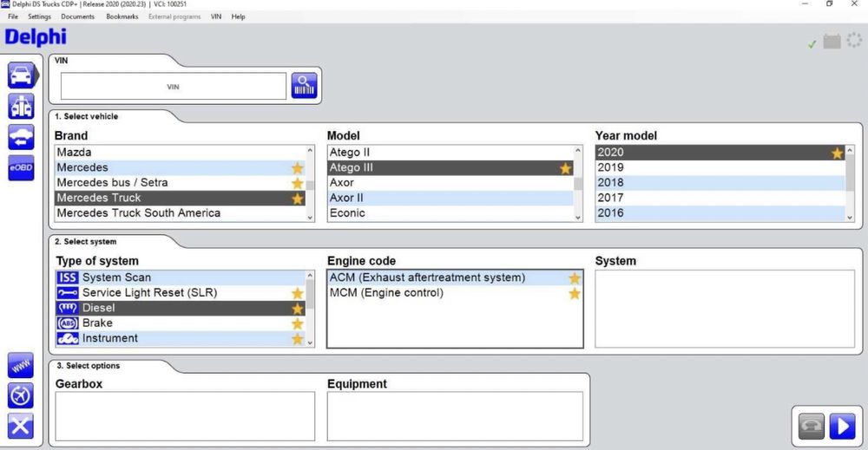Image resolution: width=868 pixels, height=450 pixels.
Task: Open the File menu
Action: (x=13, y=16)
